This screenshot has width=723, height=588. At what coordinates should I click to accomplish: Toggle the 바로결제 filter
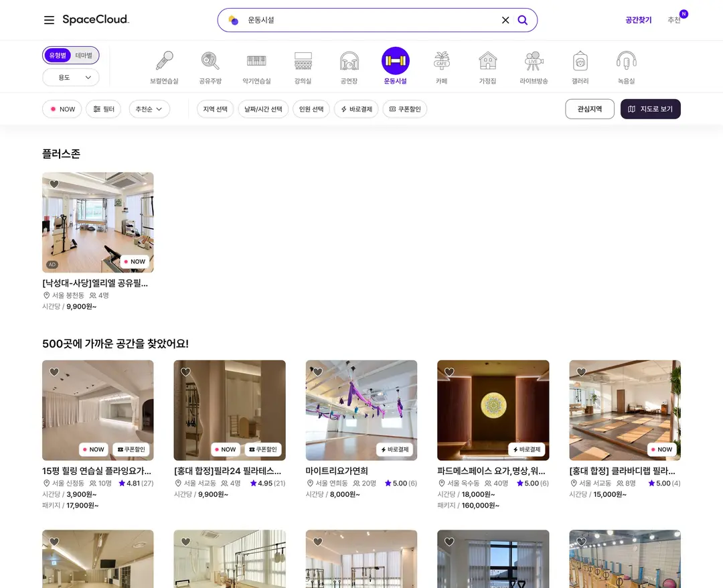coord(356,109)
